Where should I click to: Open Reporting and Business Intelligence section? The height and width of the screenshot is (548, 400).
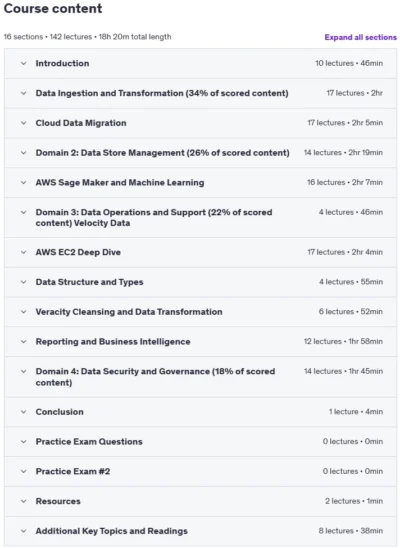pyautogui.click(x=113, y=341)
